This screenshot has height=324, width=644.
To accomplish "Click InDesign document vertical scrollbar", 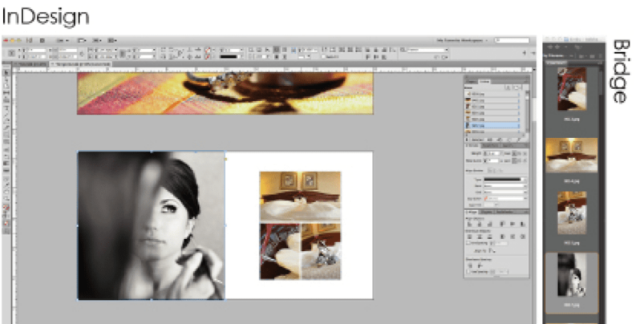I will pos(533,197).
